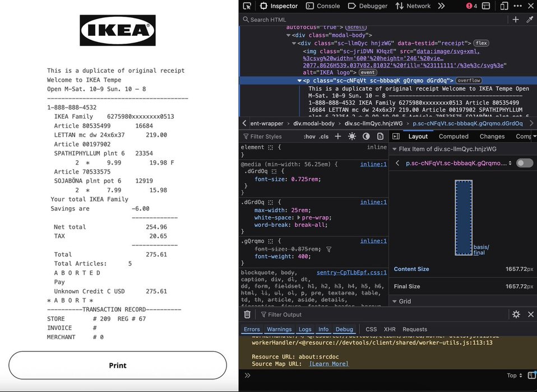The height and width of the screenshot is (392, 537).
Task: Close the split console with X
Action: click(x=531, y=314)
